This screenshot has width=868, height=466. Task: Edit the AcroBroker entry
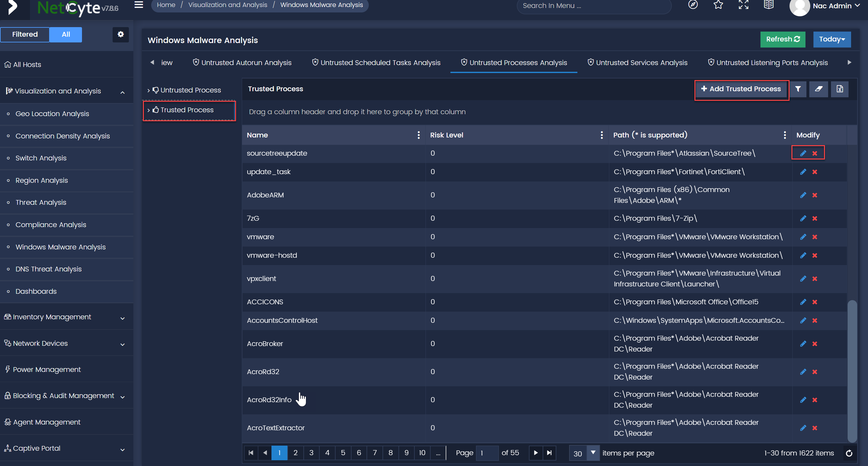(803, 344)
